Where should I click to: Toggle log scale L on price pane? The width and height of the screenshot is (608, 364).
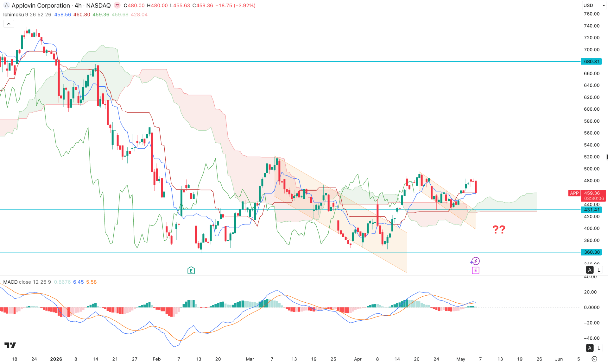click(599, 270)
